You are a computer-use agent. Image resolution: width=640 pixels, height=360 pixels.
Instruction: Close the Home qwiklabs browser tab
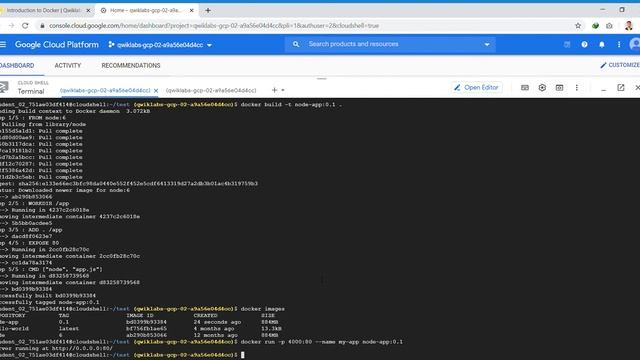point(191,11)
